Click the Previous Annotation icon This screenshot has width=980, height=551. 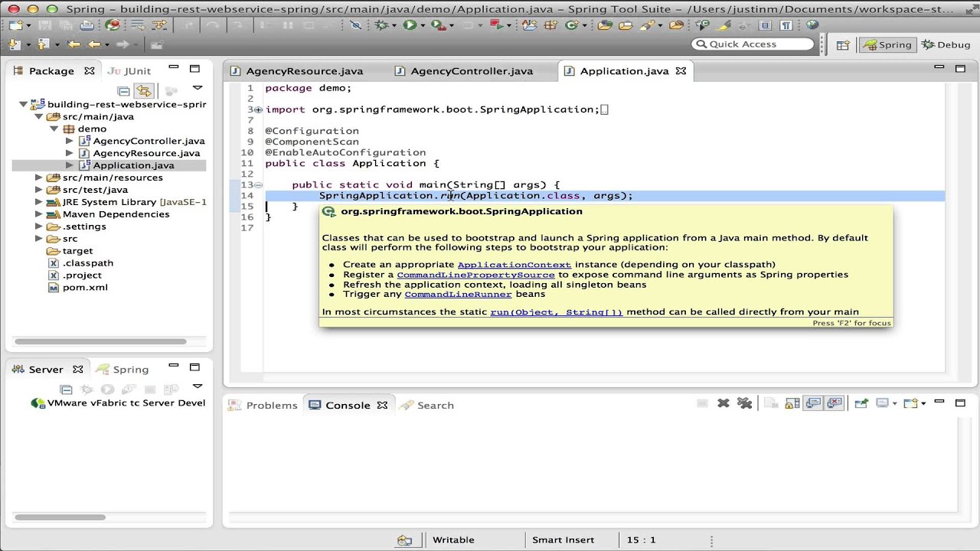click(42, 44)
